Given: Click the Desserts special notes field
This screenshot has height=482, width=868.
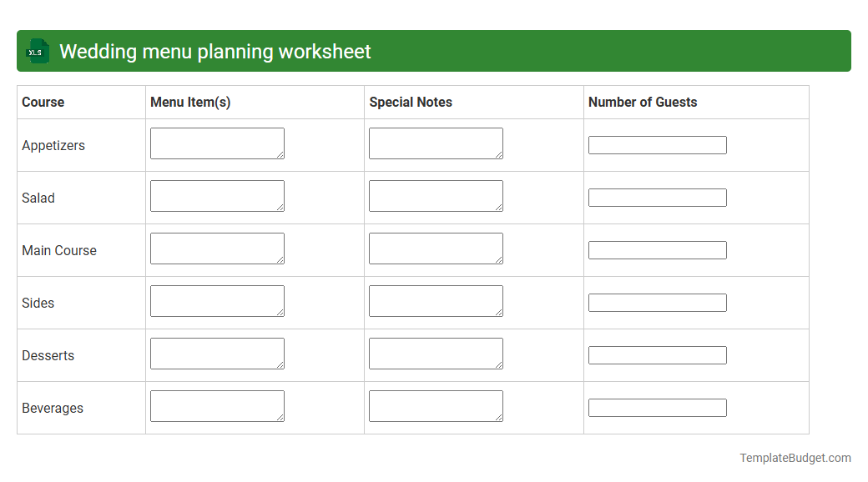Looking at the screenshot, I should 436,353.
